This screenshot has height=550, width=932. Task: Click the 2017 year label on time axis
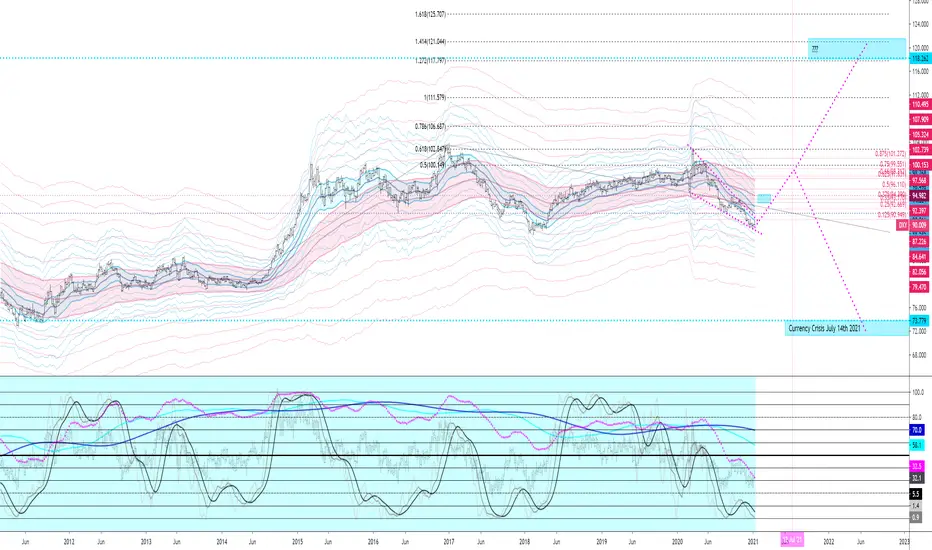click(x=449, y=542)
